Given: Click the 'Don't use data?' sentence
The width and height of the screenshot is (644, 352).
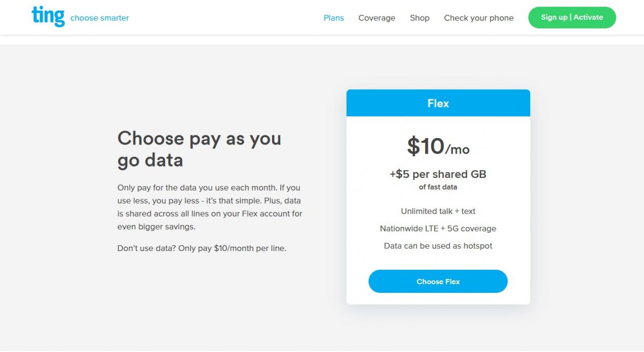Looking at the screenshot, I should pos(201,248).
